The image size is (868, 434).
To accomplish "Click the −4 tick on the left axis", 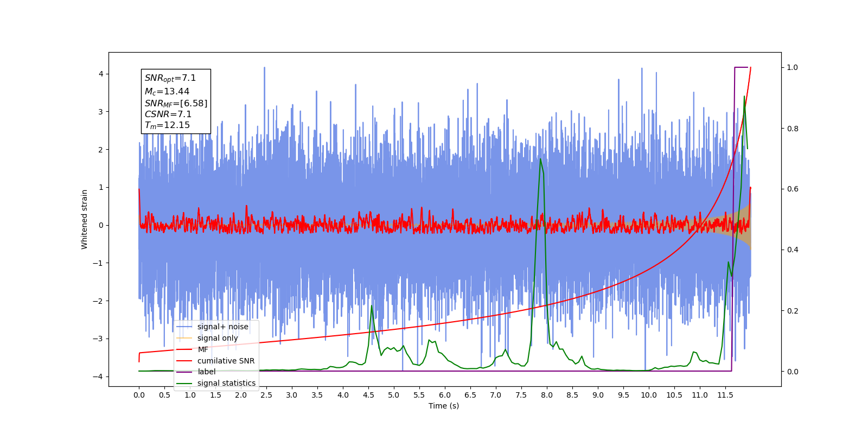I will coord(98,376).
